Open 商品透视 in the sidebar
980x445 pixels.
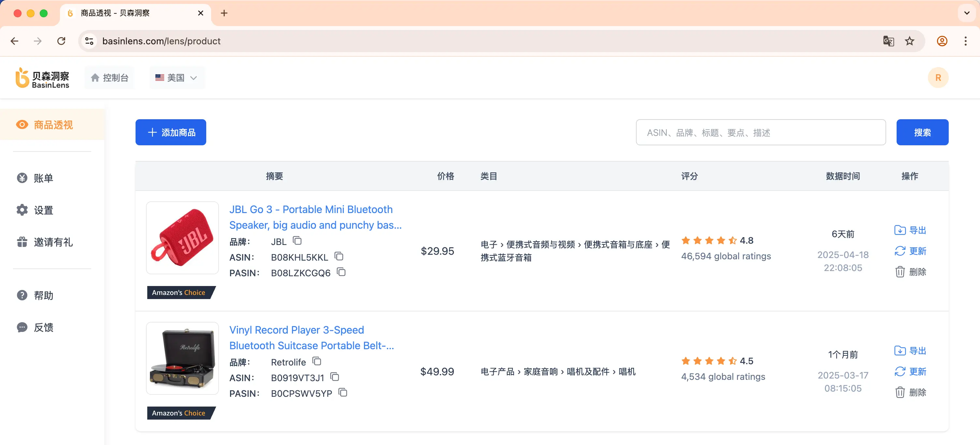point(53,125)
